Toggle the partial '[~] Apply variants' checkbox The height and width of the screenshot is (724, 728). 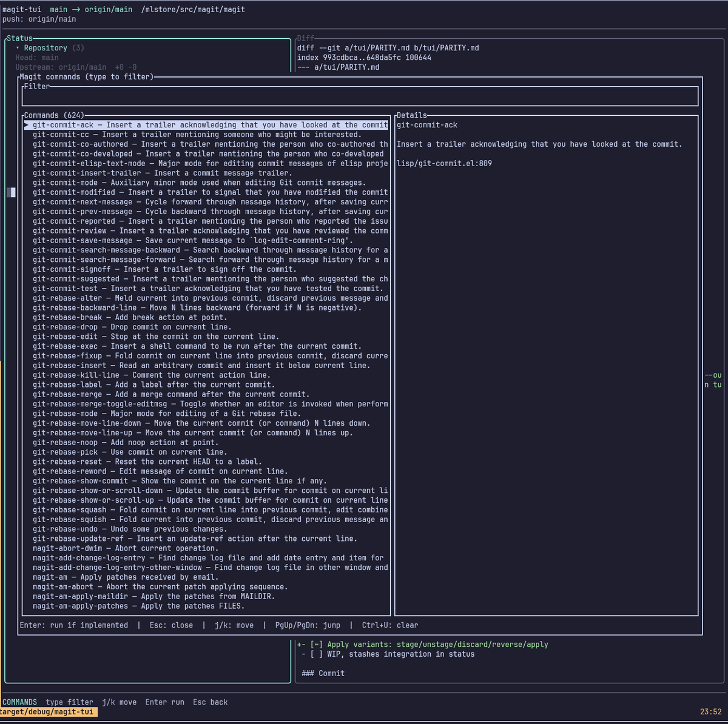pyautogui.click(x=317, y=645)
